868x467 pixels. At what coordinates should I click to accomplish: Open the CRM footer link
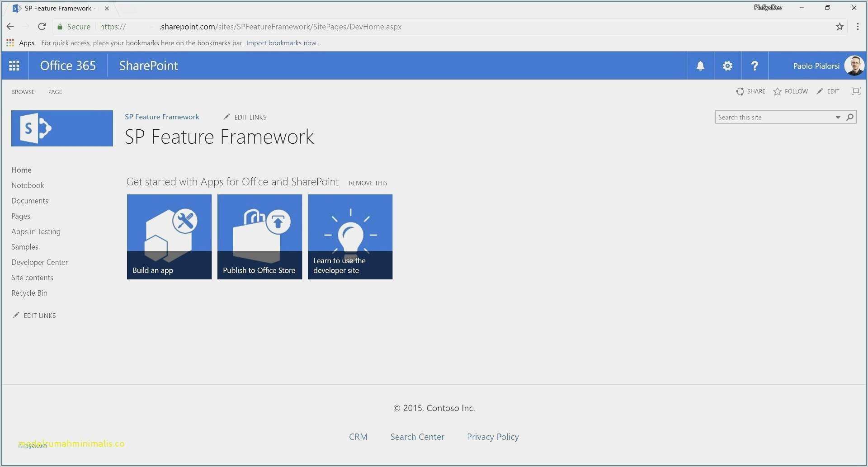click(358, 437)
